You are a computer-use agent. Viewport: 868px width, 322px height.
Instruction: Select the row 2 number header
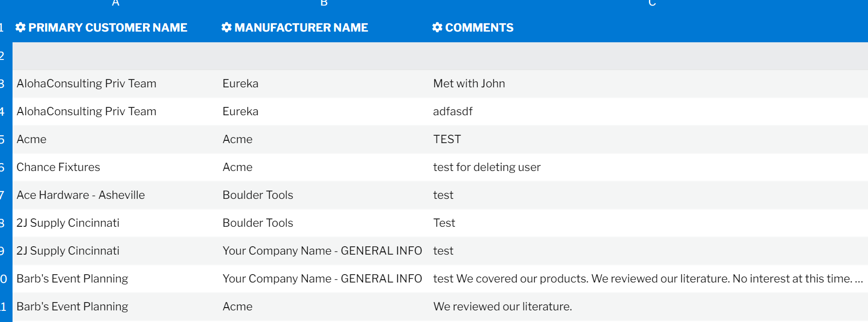click(x=4, y=56)
